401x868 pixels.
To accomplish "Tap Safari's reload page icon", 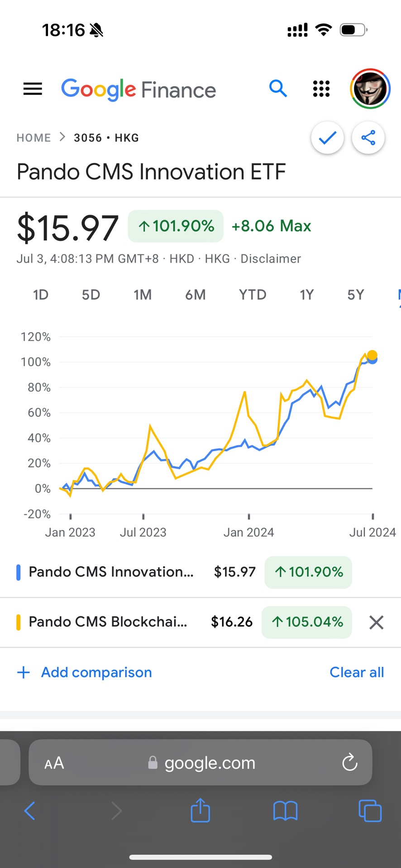I will coord(349,763).
